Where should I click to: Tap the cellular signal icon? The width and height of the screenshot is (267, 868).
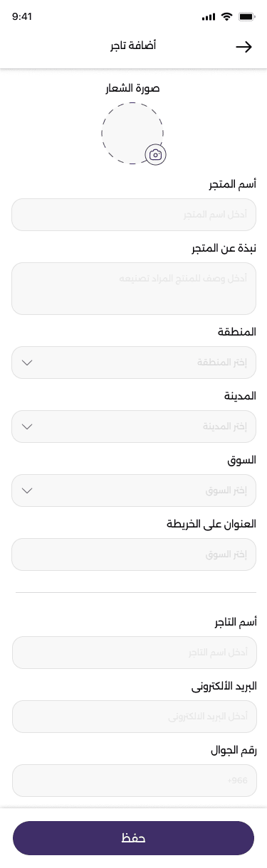click(209, 16)
